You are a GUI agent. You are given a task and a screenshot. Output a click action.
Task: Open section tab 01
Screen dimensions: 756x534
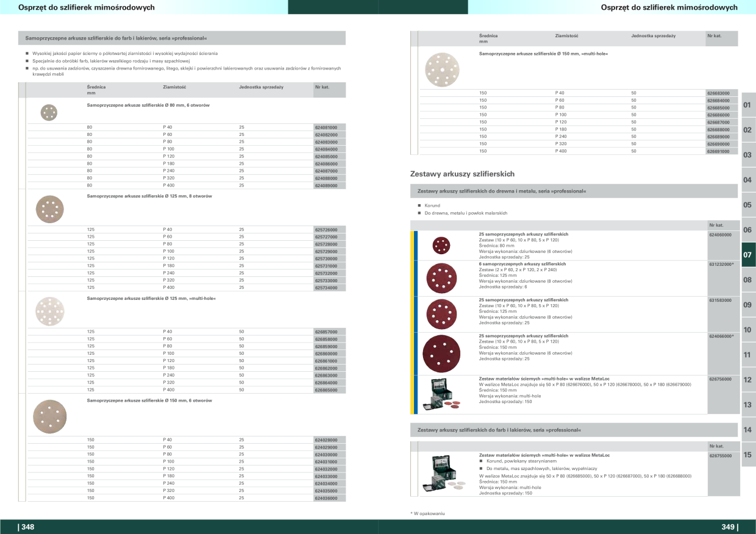pyautogui.click(x=748, y=105)
